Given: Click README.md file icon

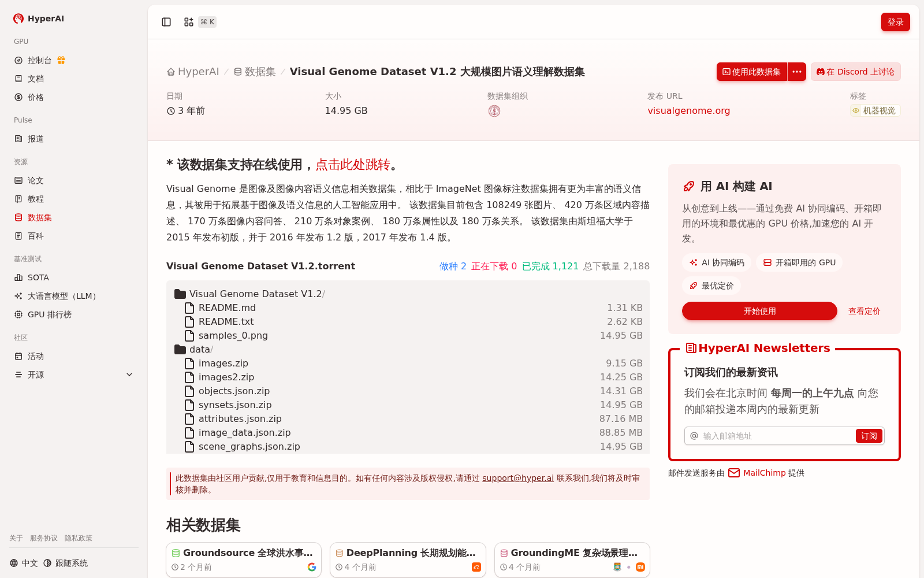Looking at the screenshot, I should tap(189, 307).
